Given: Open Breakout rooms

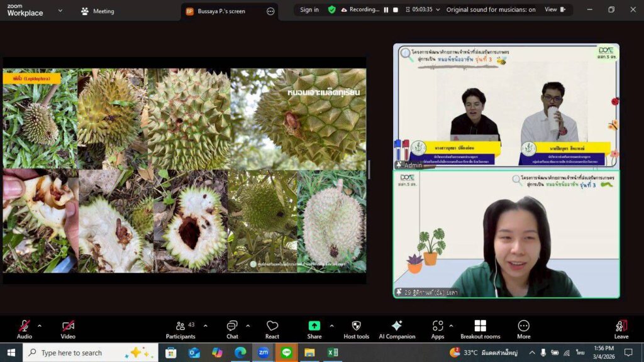Looking at the screenshot, I should click(x=480, y=329).
